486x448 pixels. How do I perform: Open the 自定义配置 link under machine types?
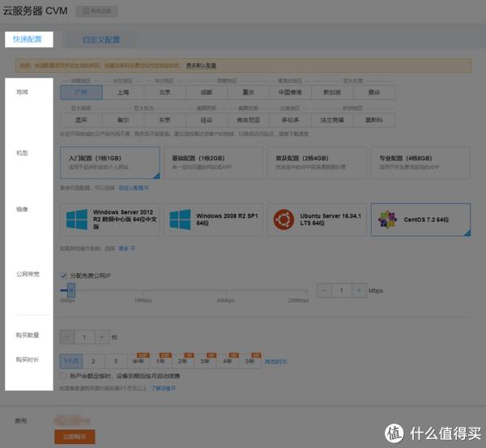(134, 188)
